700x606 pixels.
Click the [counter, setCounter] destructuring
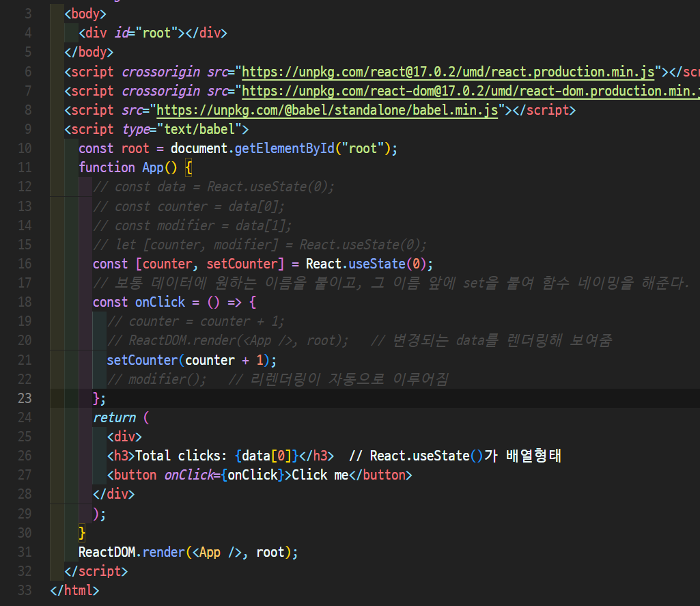pyautogui.click(x=210, y=264)
